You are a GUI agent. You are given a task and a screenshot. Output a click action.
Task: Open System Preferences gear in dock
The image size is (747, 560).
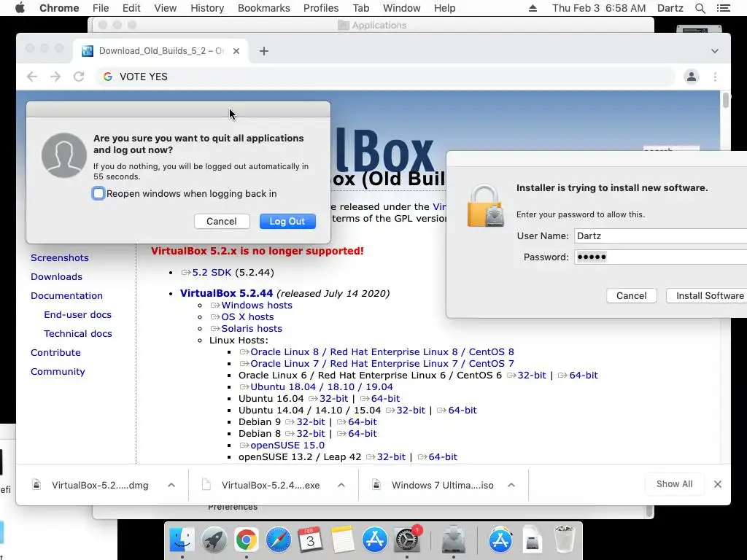coord(407,540)
